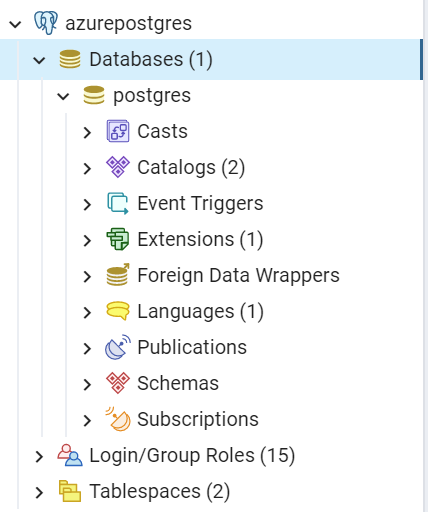The image size is (428, 512).
Task: Select the Languages (1) label
Action: [200, 311]
